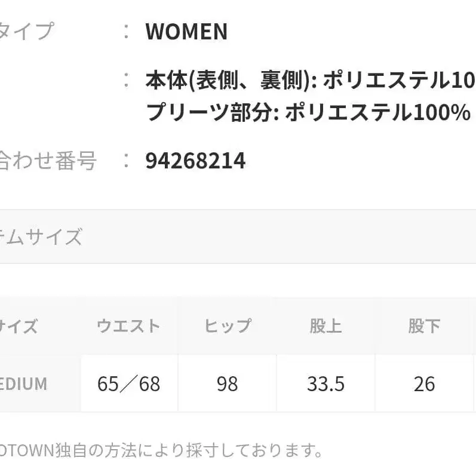Select the タイプ field label
The width and height of the screenshot is (476, 476).
point(26,30)
